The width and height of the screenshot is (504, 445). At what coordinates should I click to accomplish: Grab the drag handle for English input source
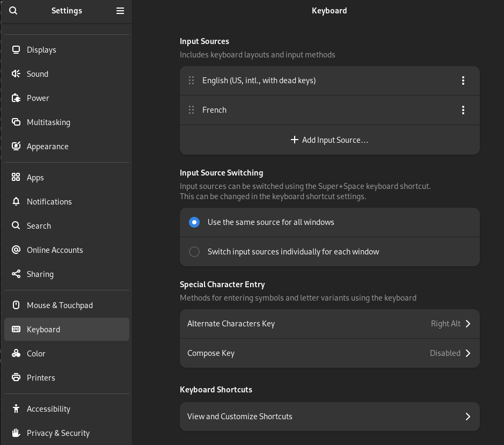coord(191,81)
